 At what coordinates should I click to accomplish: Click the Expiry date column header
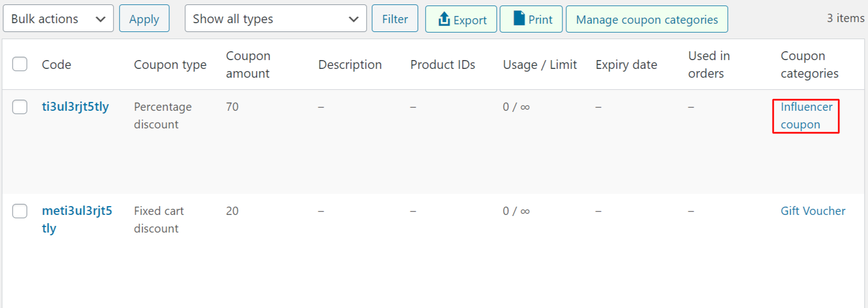[x=626, y=64]
